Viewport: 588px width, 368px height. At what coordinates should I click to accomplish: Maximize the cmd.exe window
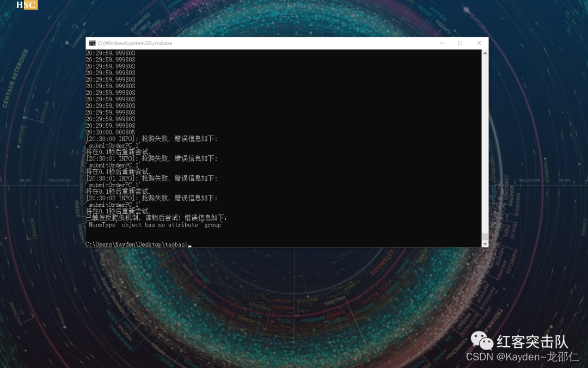pos(460,43)
